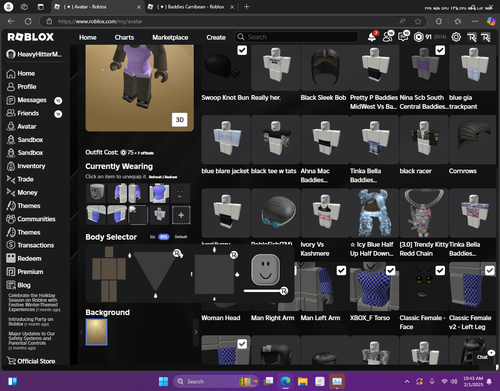Open the browser three-dot menu
Screen dimensions: 500x391
(475, 21)
